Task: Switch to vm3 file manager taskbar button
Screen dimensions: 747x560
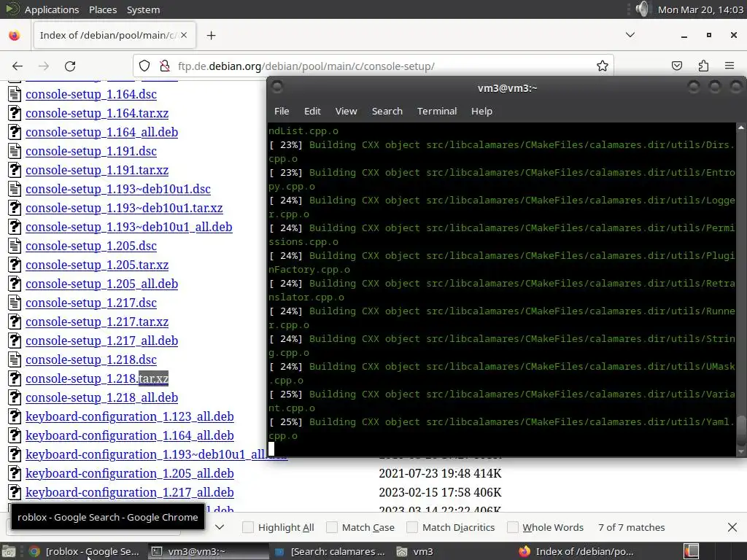Action: point(452,551)
